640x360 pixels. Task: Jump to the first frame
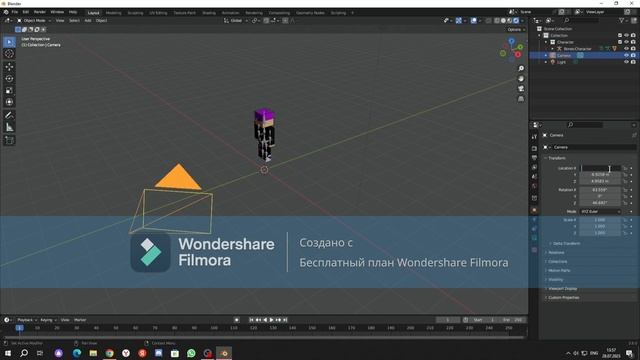click(251, 320)
